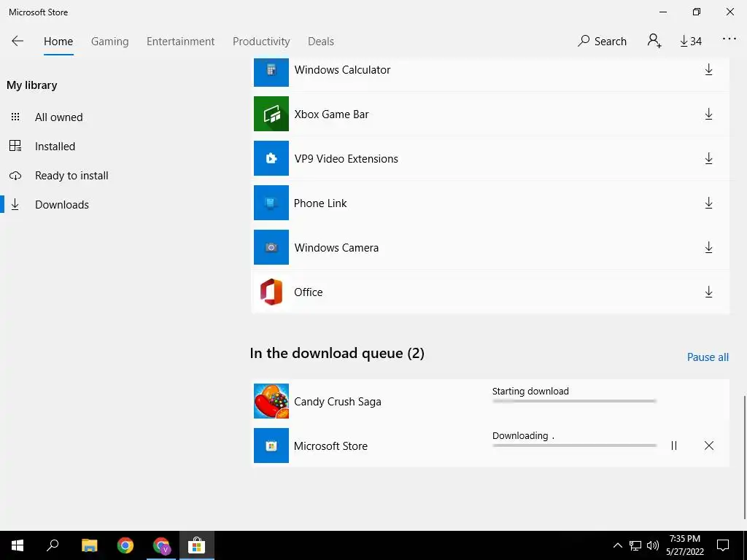
Task: Open the Microsoft Store queue item icon
Action: pyautogui.click(x=271, y=446)
